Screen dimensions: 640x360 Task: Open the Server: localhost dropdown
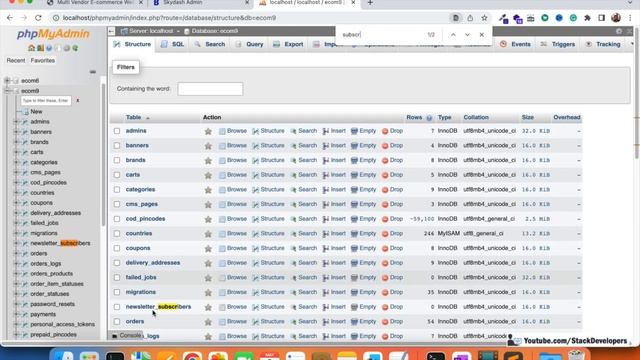tap(150, 31)
